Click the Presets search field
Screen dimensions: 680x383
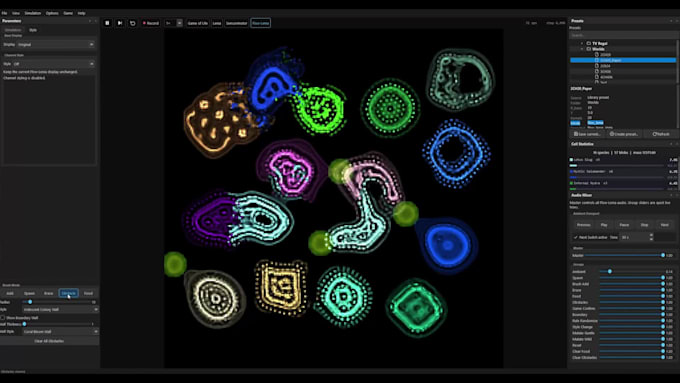tap(623, 35)
